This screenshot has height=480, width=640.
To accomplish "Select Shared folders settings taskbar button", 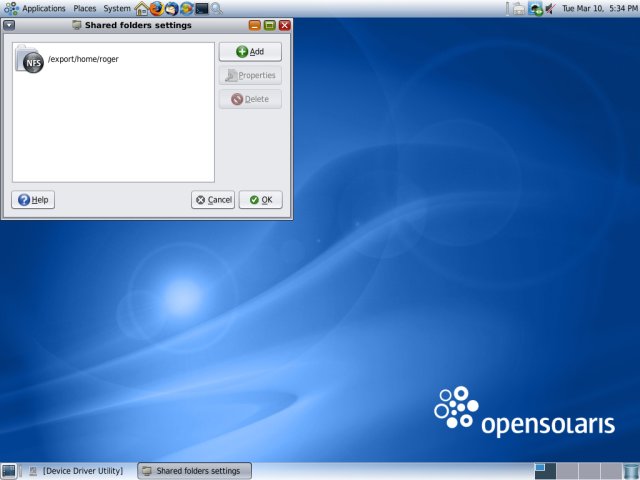I will (195, 471).
